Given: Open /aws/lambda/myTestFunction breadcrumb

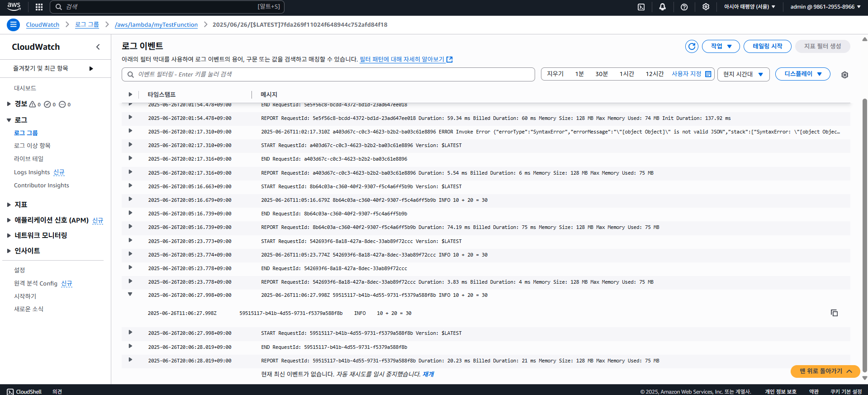Looking at the screenshot, I should [x=156, y=25].
